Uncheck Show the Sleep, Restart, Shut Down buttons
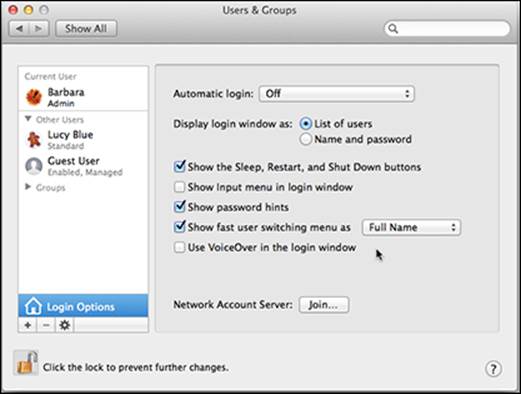This screenshot has width=521, height=394. coord(180,167)
